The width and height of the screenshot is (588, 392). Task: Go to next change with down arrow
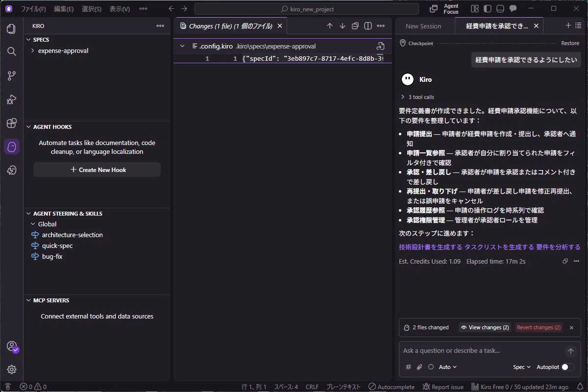pos(343,26)
